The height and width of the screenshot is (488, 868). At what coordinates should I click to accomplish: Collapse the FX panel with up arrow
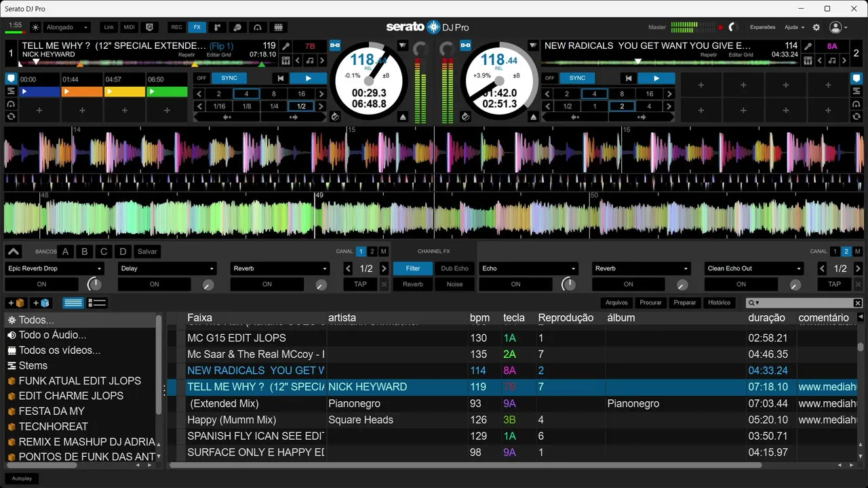click(x=13, y=251)
